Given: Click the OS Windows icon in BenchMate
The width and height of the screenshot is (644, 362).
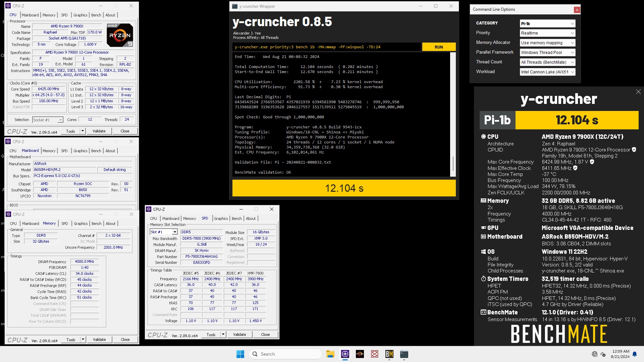Looking at the screenshot, I should pyautogui.click(x=483, y=251).
